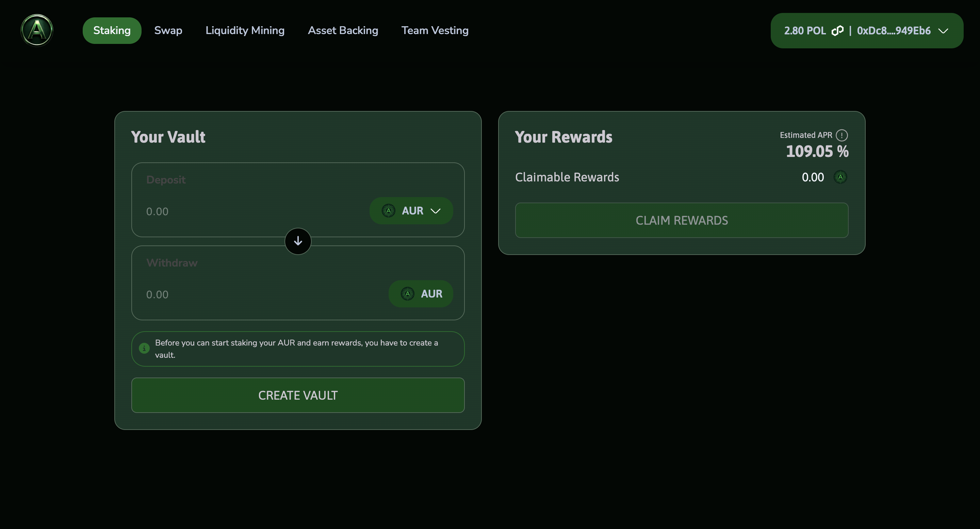980x529 pixels.
Task: Open the Liquidity Mining tab
Action: [x=245, y=30]
